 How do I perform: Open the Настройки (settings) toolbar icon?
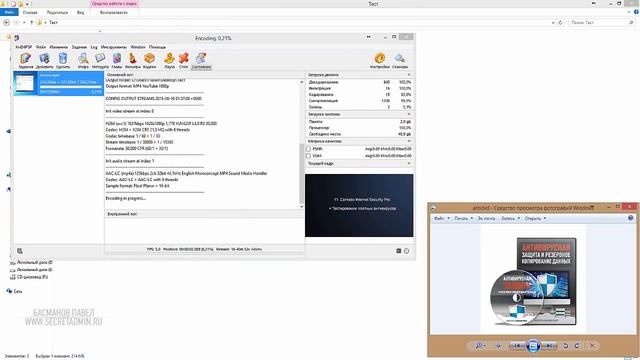pyautogui.click(x=380, y=60)
